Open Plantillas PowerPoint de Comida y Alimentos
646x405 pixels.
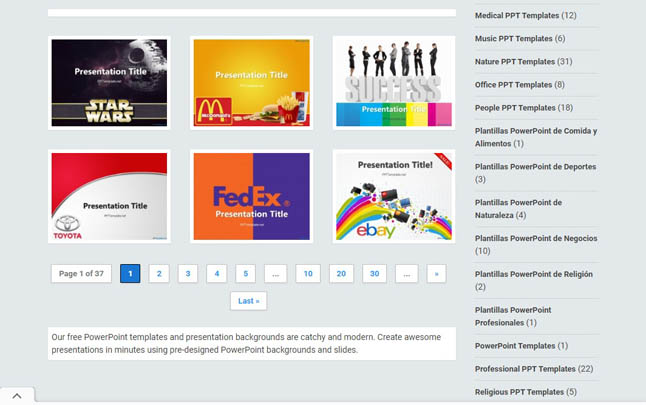[536, 137]
